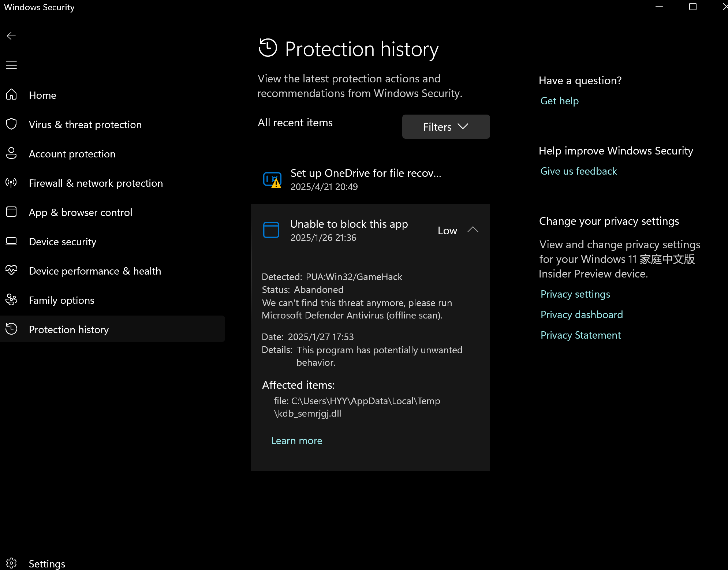
Task: Click the Learn more link
Action: [x=296, y=440]
